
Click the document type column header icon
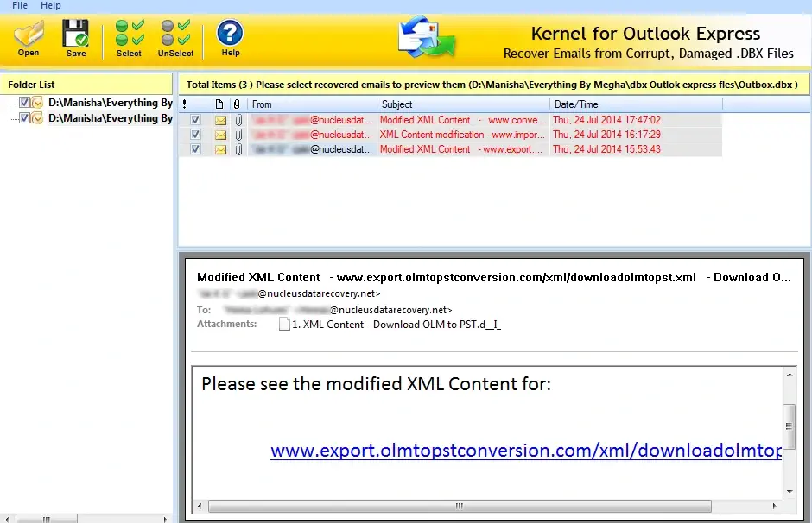coord(219,104)
